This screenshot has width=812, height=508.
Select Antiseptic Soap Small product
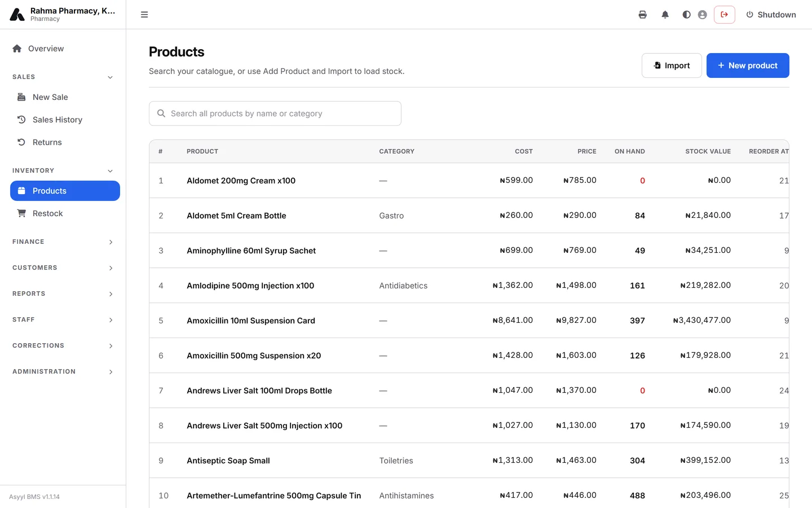(228, 461)
